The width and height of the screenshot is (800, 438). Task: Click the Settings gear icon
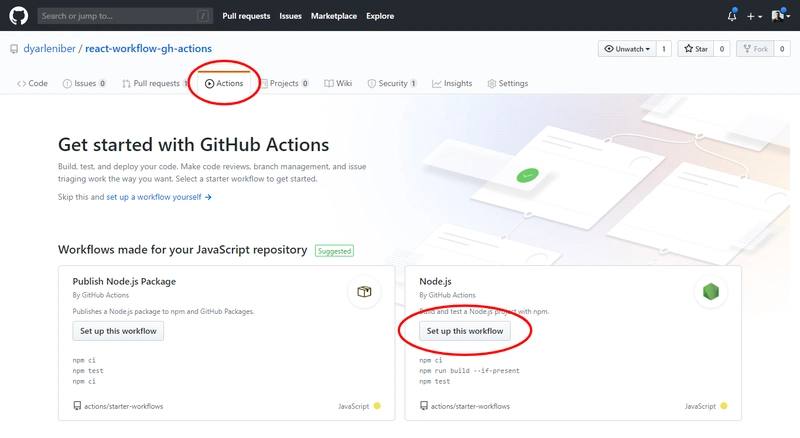click(x=491, y=84)
